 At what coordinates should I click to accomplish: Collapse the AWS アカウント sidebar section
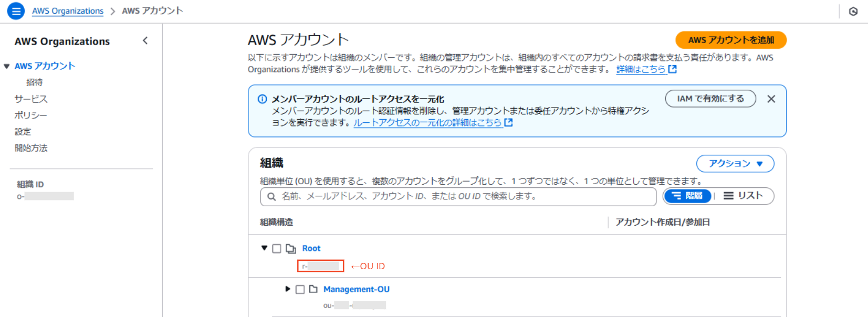pyautogui.click(x=7, y=66)
